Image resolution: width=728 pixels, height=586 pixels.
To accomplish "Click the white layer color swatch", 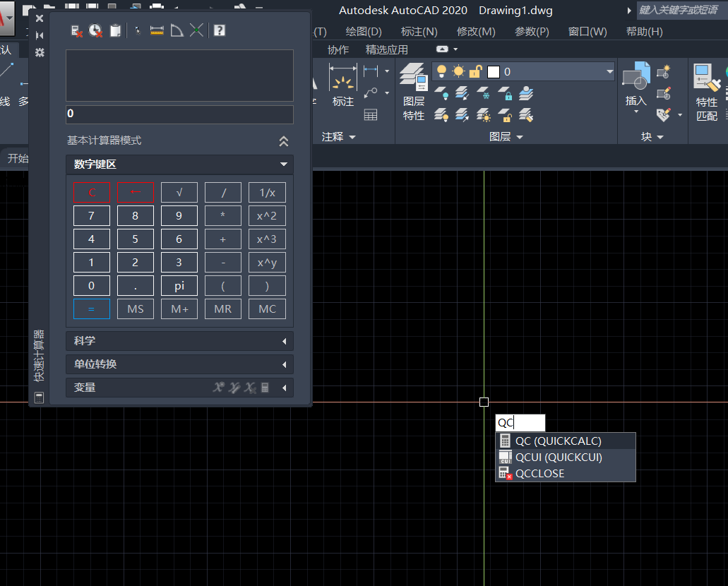I will [x=494, y=71].
